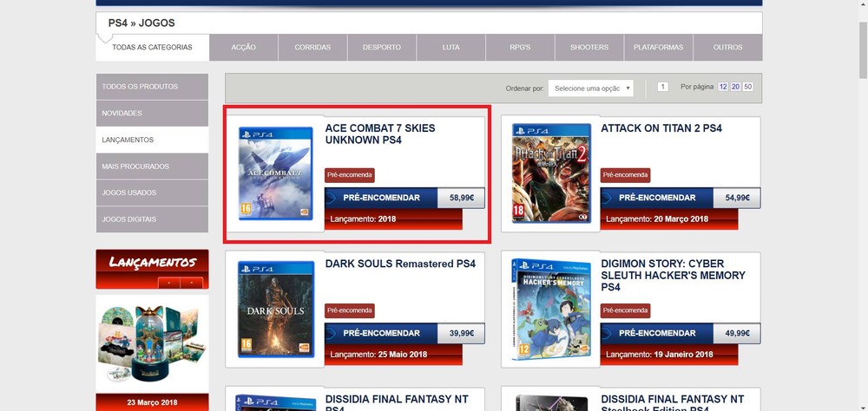The width and height of the screenshot is (868, 411).
Task: Click the PS4 breadcrumb link
Action: pos(118,23)
